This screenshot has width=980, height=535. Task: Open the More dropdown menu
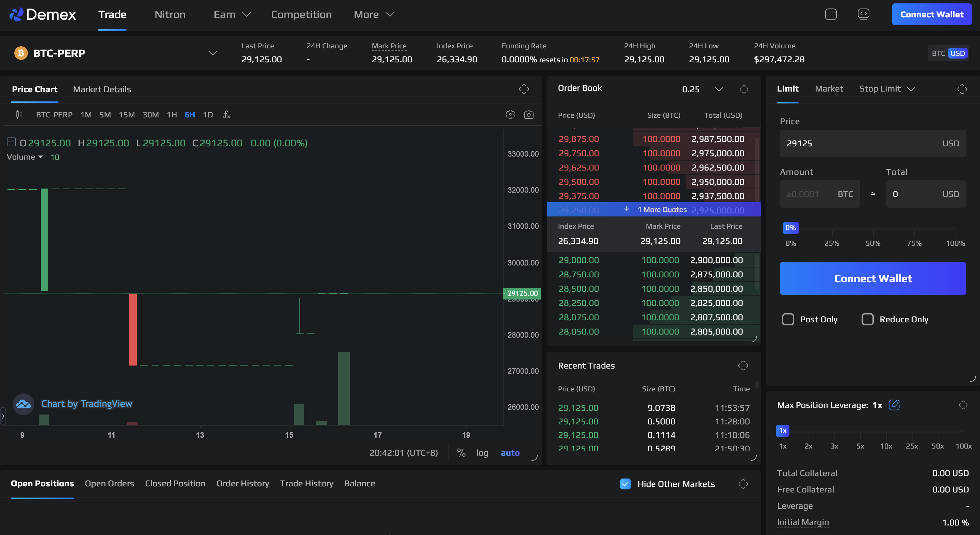pos(374,14)
